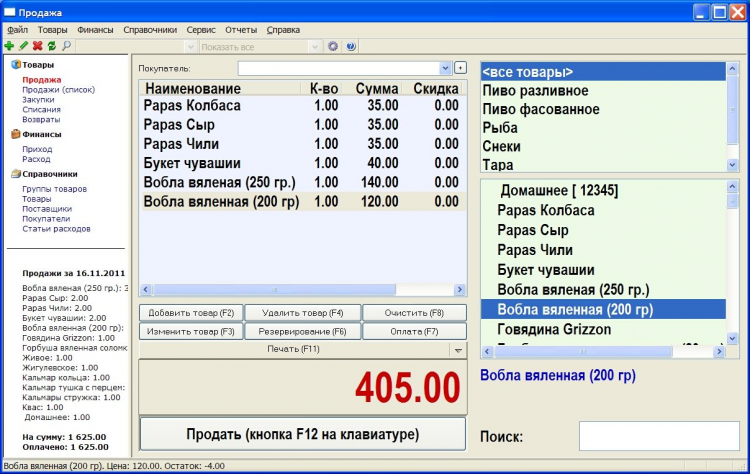This screenshot has width=750, height=474.
Task: Select the Пиво фасованное category
Action: click(x=603, y=109)
